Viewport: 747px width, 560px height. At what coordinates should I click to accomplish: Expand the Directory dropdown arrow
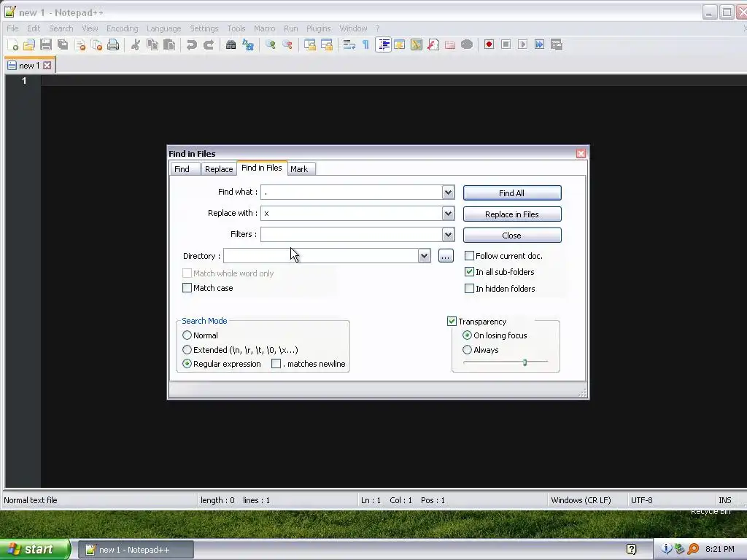click(424, 256)
